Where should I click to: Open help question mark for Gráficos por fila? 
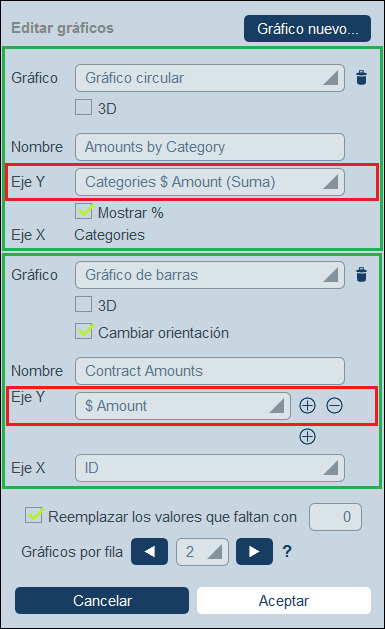pos(287,552)
